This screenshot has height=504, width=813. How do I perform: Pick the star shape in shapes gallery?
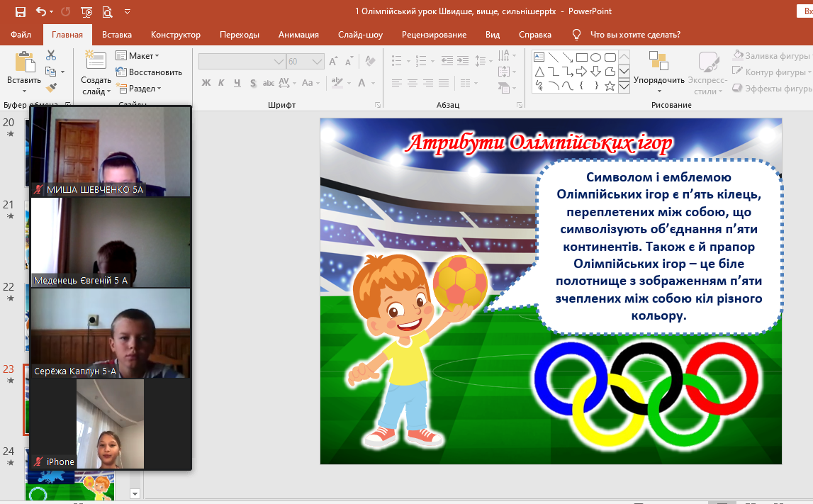tap(610, 86)
